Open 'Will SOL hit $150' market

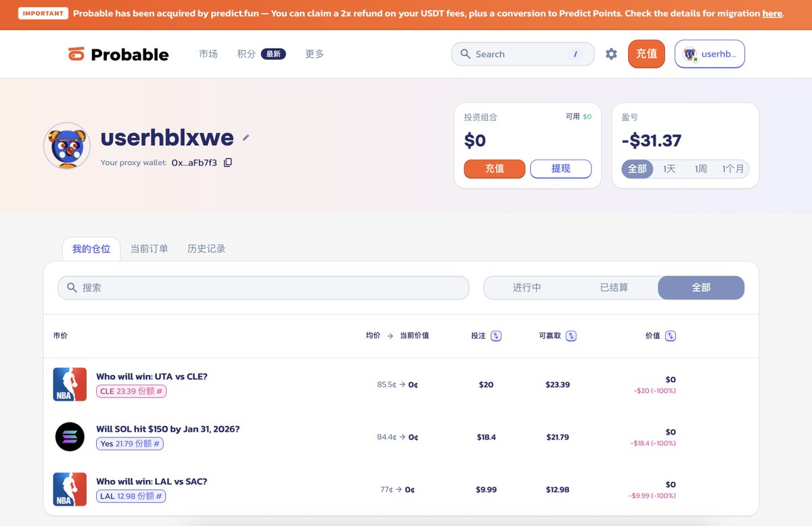(x=168, y=429)
